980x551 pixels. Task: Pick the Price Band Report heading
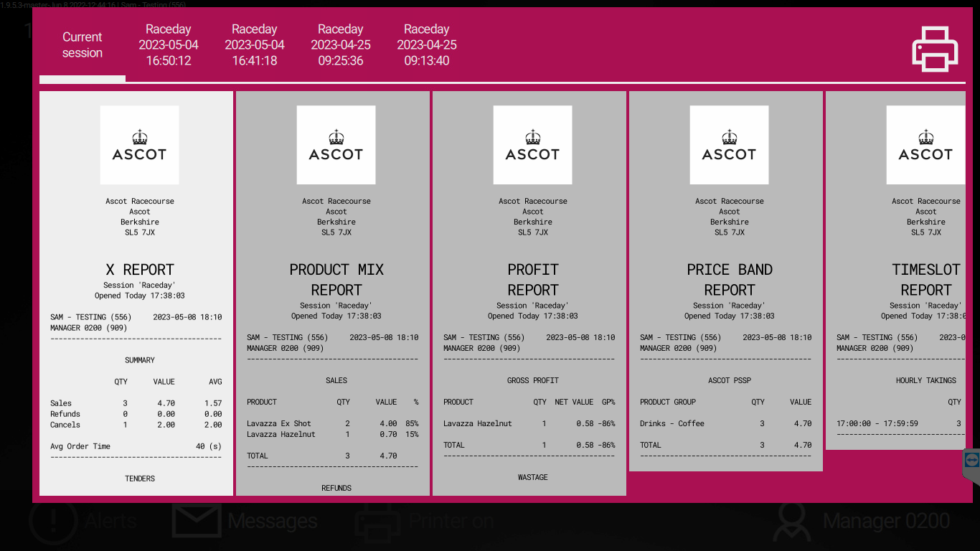[x=729, y=280]
